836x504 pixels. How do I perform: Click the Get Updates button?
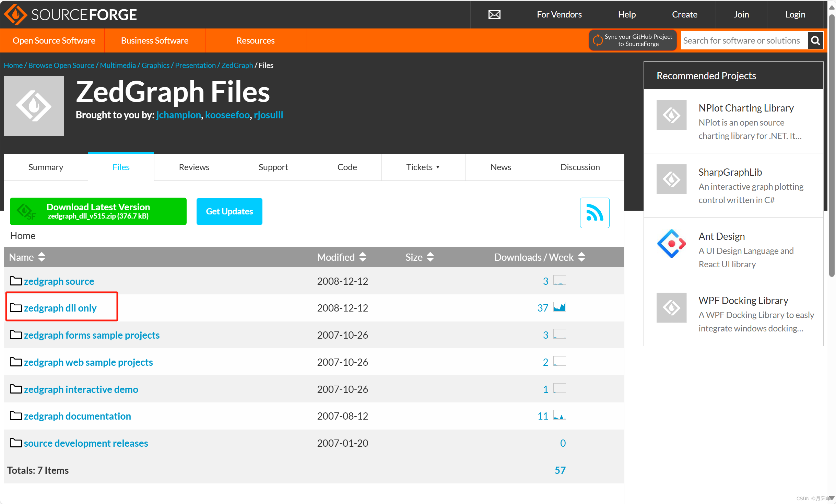(229, 211)
